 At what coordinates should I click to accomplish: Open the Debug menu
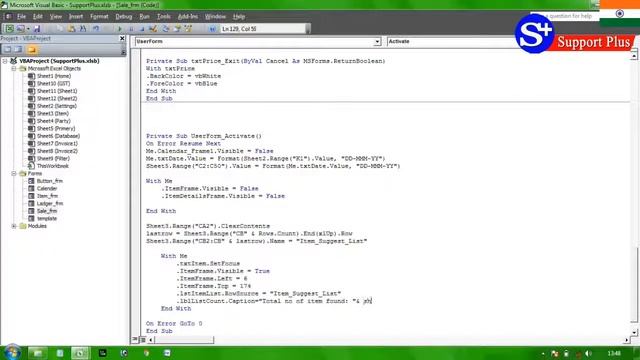click(x=123, y=17)
